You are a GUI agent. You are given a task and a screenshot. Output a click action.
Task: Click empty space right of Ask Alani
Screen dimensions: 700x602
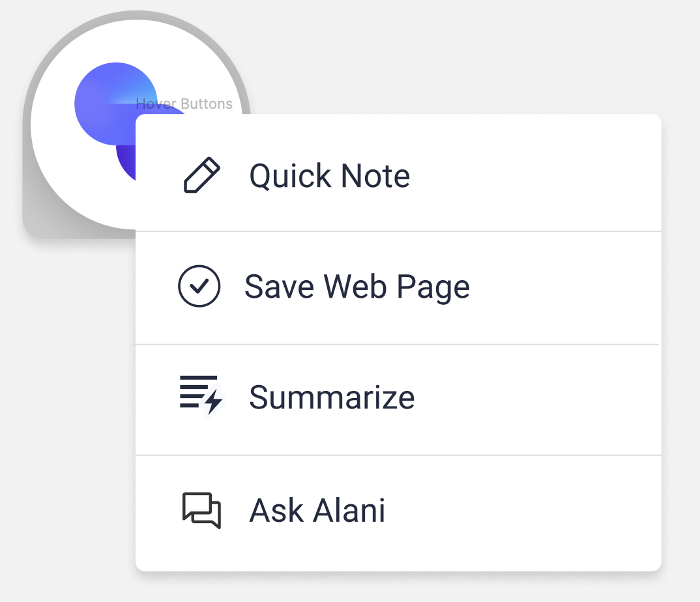[522, 510]
